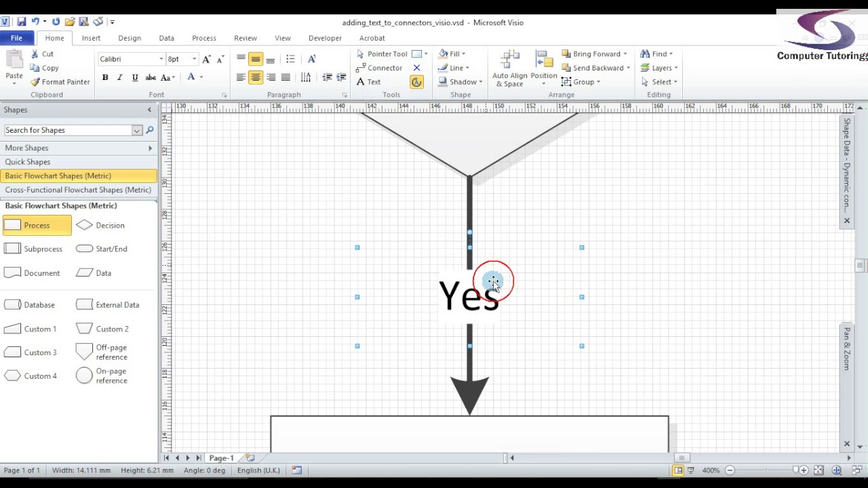Viewport: 868px width, 488px height.
Task: Select the Decision shape
Action: (x=101, y=225)
